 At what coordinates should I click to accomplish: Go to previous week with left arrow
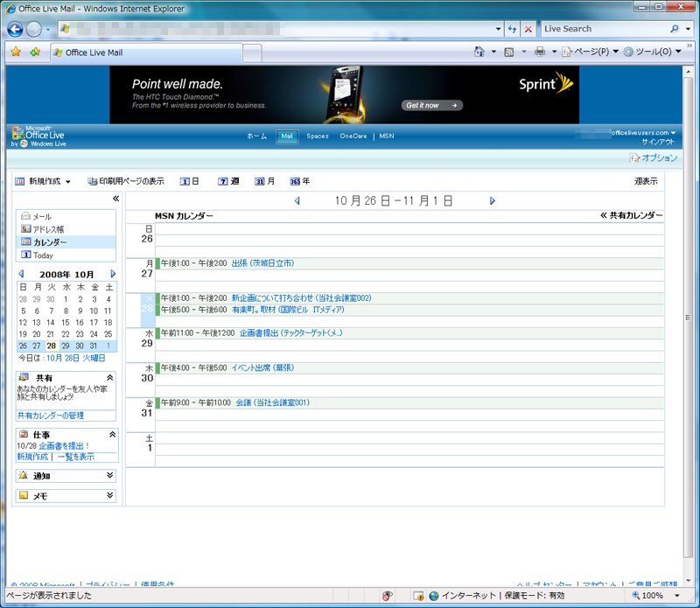click(297, 201)
